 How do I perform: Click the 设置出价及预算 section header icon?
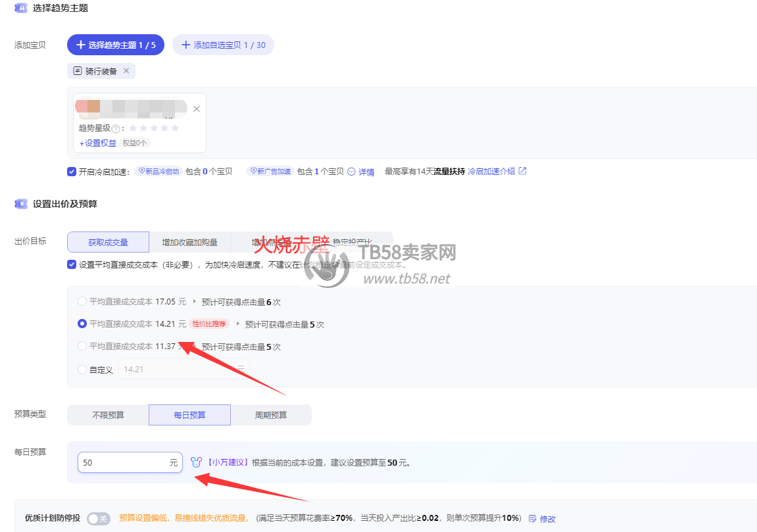[x=21, y=204]
